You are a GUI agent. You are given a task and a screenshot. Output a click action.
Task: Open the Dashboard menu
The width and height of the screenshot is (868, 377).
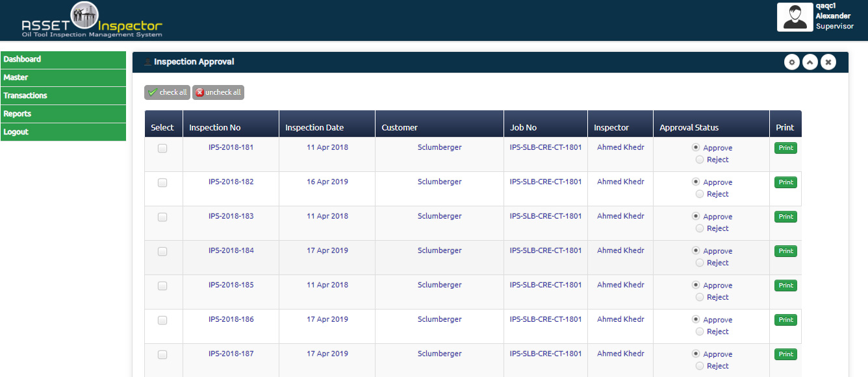pyautogui.click(x=63, y=59)
